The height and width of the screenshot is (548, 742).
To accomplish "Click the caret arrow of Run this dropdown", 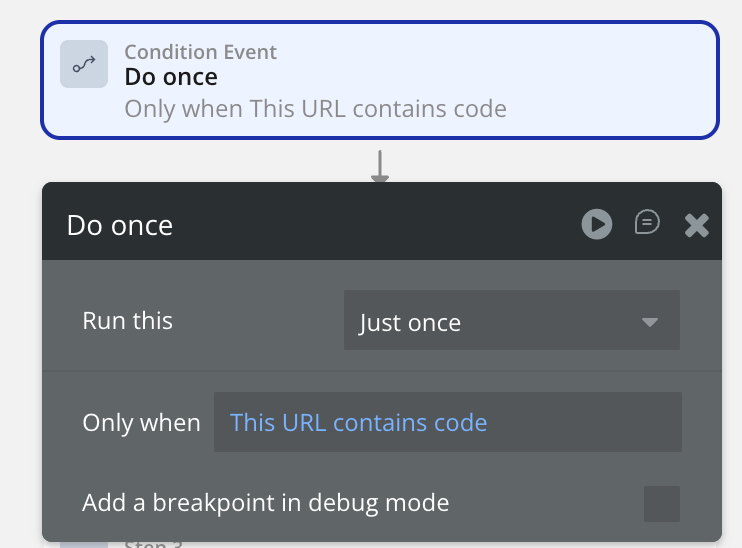I will coord(650,322).
